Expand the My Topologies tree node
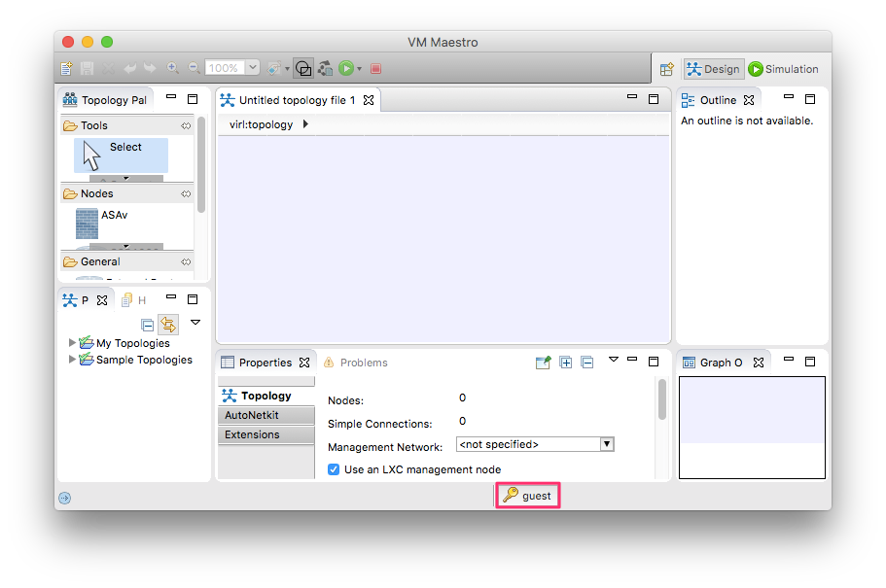 pos(72,342)
